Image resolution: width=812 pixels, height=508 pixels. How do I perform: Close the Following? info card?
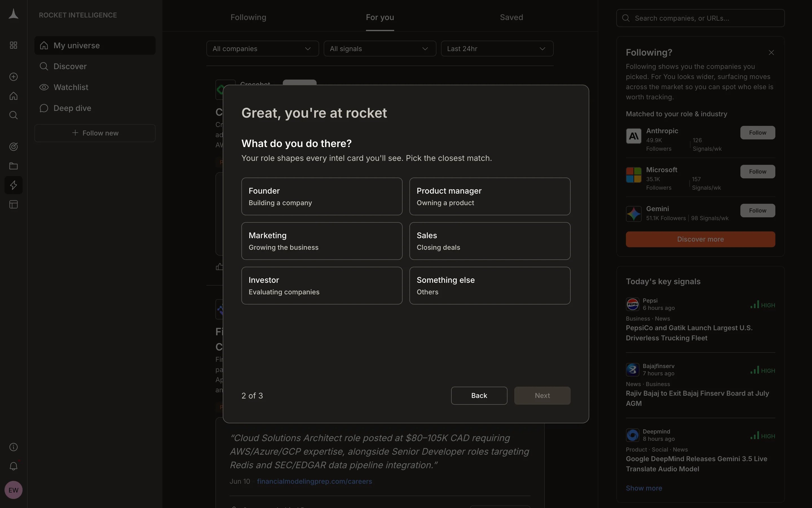click(x=771, y=52)
